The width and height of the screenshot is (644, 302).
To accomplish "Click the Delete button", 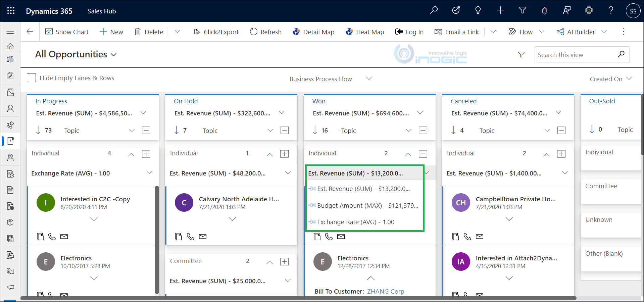I will click(149, 32).
